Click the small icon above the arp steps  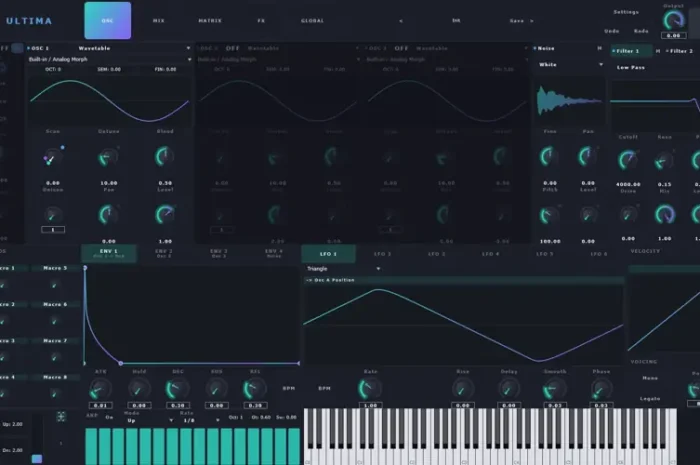(61, 417)
